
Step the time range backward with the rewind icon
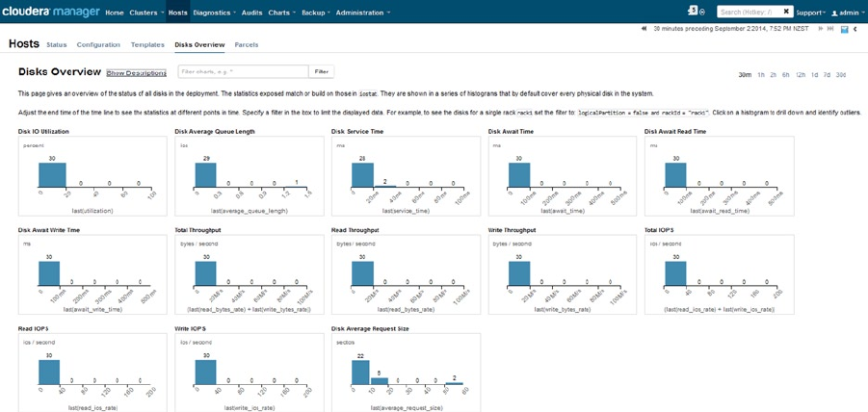644,28
